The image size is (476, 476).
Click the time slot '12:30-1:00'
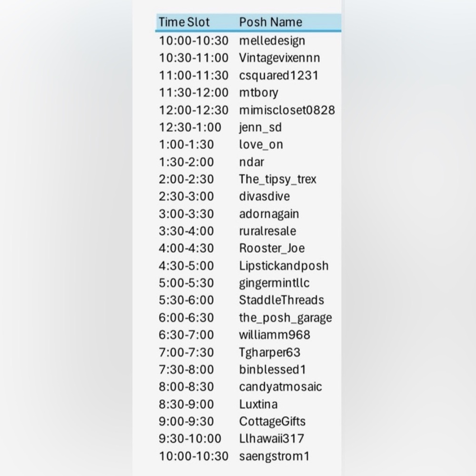click(x=190, y=128)
